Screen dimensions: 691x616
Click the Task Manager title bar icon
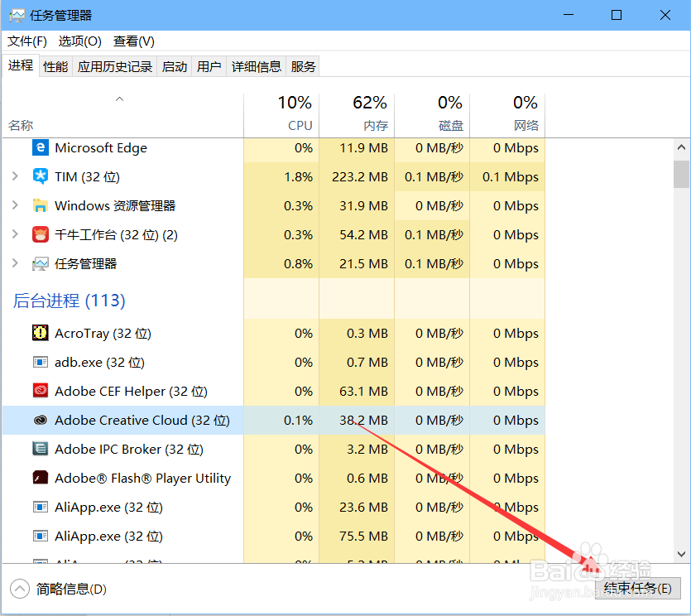pyautogui.click(x=17, y=16)
